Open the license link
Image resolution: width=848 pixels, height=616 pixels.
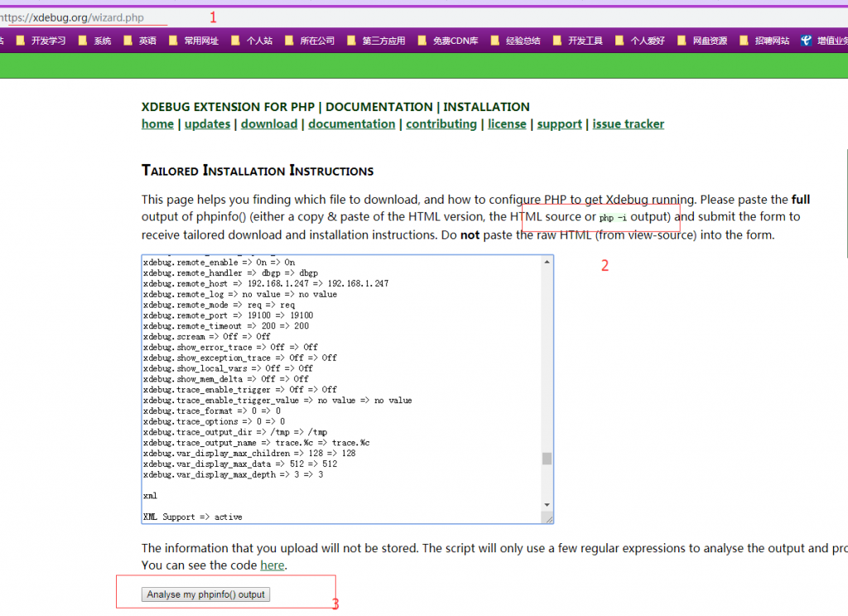click(507, 124)
